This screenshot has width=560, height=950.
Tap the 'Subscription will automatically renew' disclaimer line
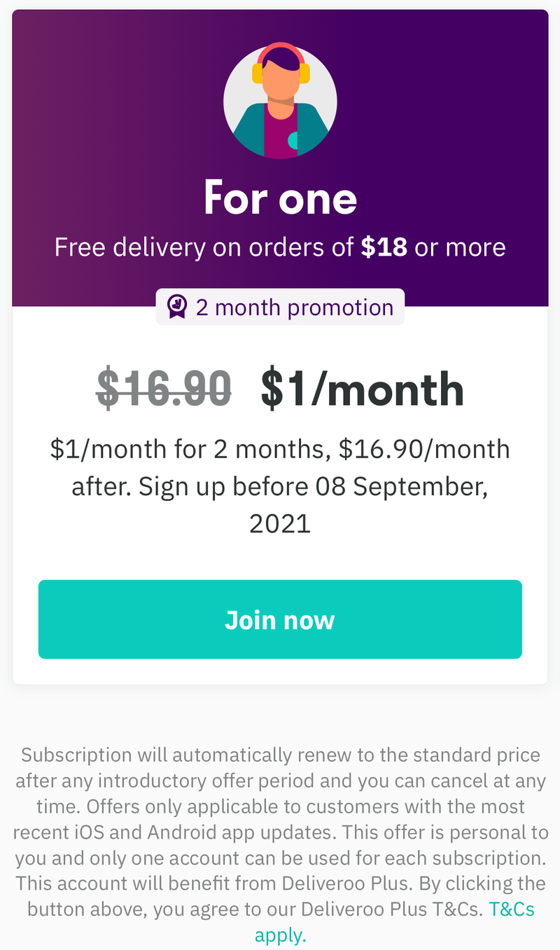(x=280, y=755)
